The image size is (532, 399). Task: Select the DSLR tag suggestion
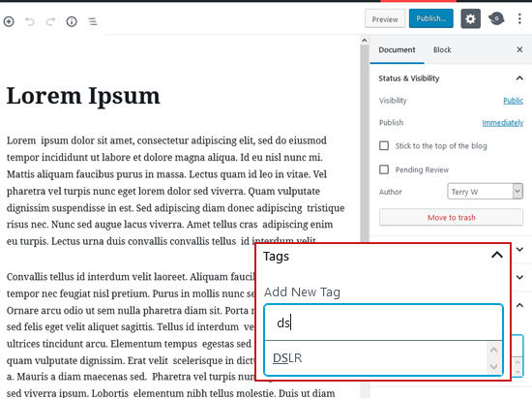click(287, 358)
